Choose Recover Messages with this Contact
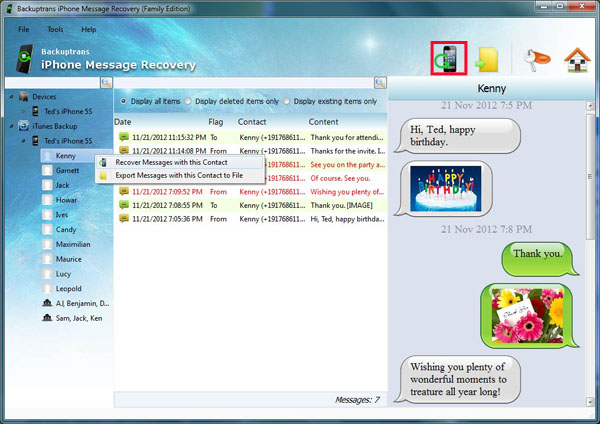This screenshot has width=600, height=424. [x=180, y=162]
